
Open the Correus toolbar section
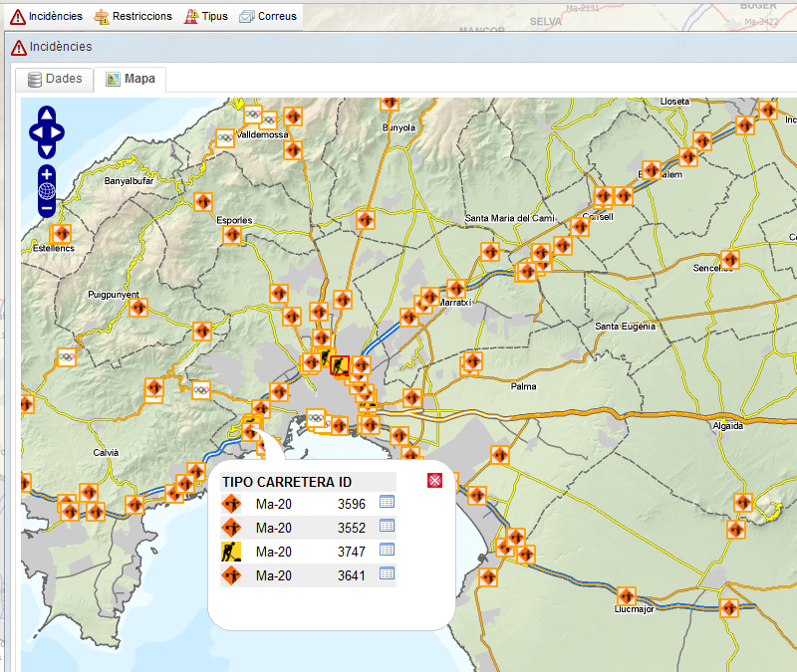(268, 16)
